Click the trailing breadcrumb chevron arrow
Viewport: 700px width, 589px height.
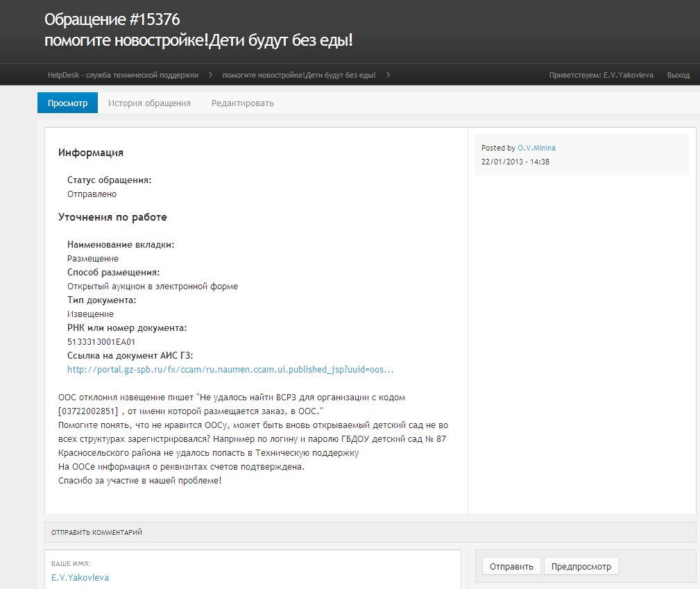(388, 75)
